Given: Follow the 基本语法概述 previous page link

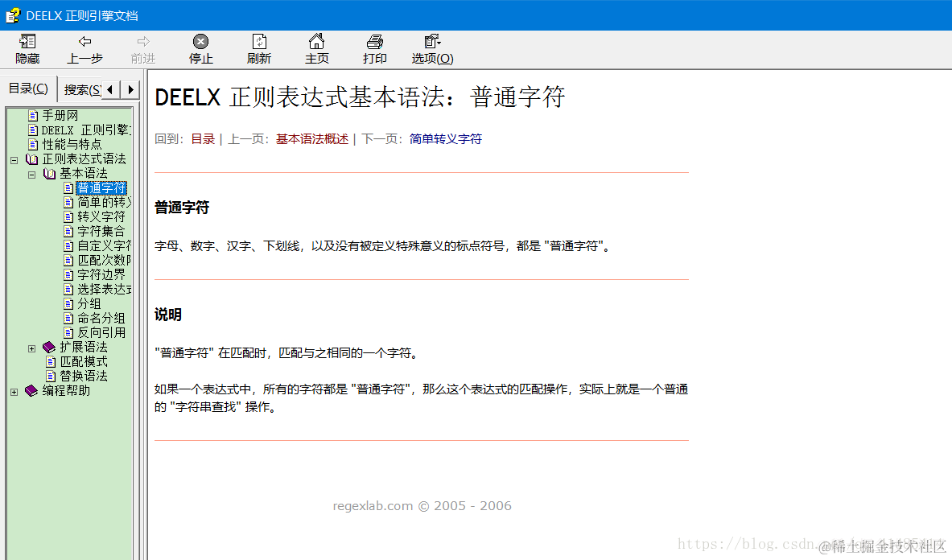Looking at the screenshot, I should tap(312, 139).
